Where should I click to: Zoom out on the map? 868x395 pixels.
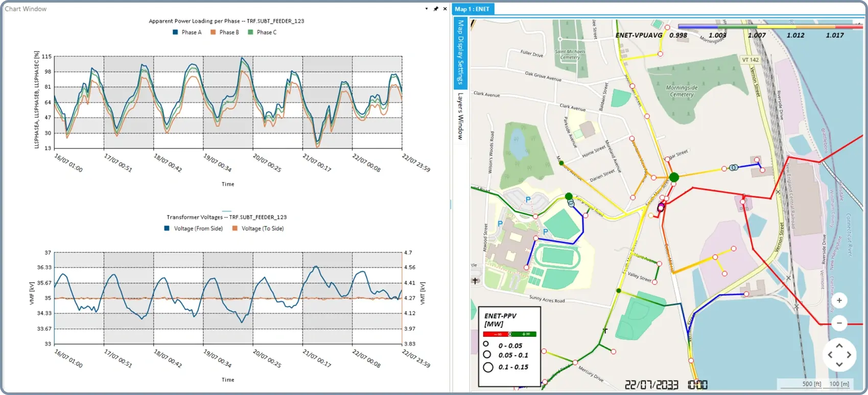pyautogui.click(x=839, y=323)
